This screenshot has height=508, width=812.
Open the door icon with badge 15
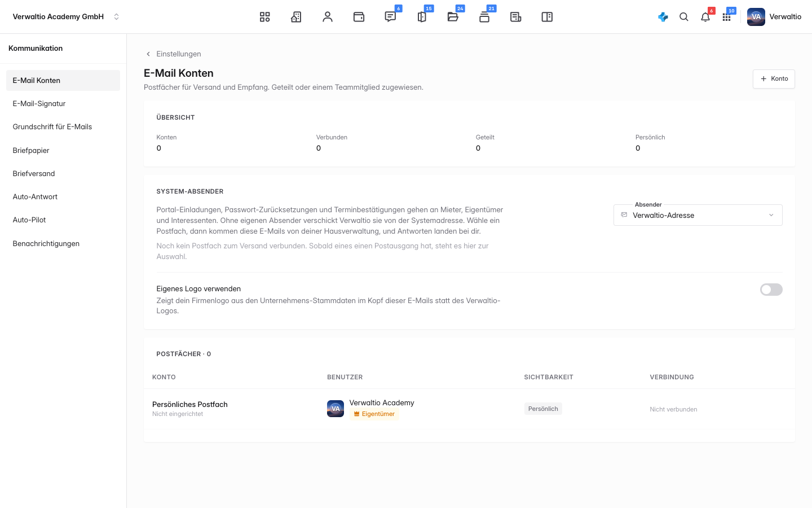point(422,17)
